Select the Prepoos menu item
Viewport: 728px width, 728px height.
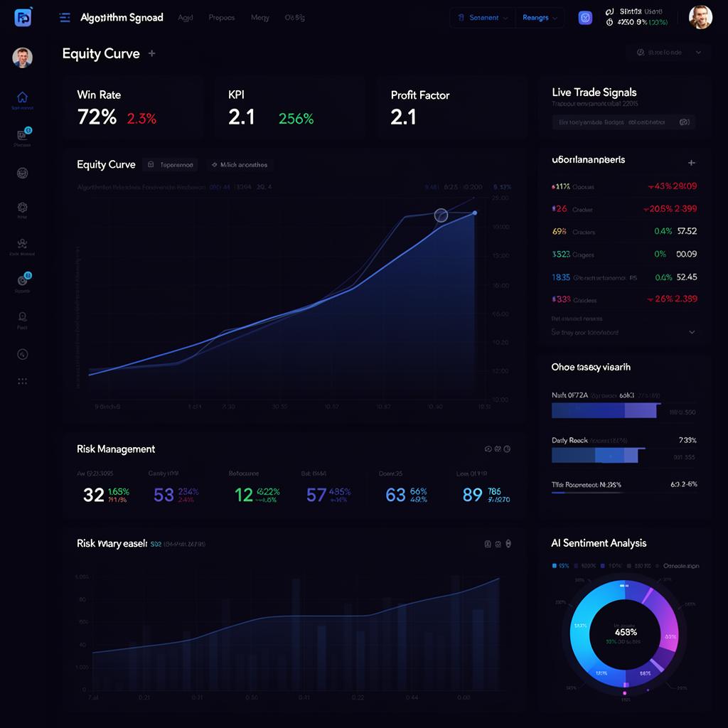tap(222, 18)
